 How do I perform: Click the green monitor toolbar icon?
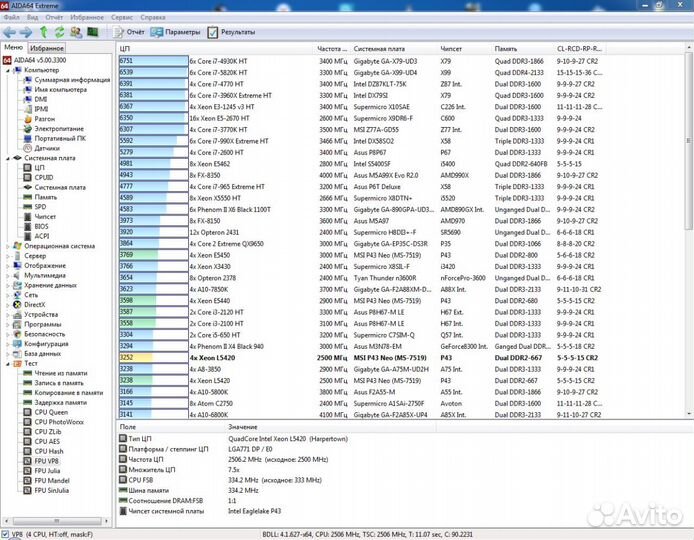[93, 32]
